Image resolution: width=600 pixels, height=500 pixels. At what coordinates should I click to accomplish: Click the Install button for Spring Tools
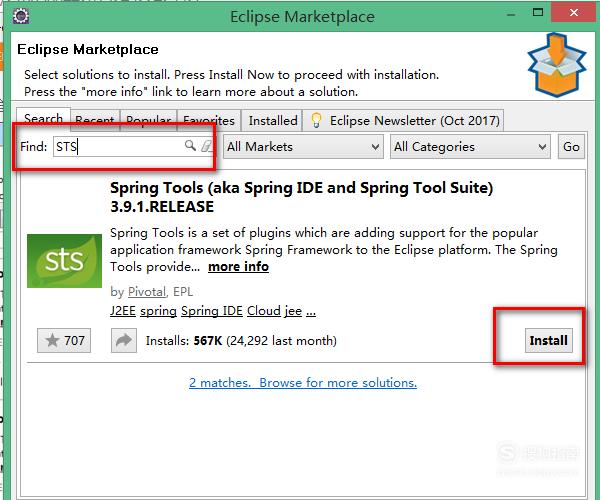549,340
